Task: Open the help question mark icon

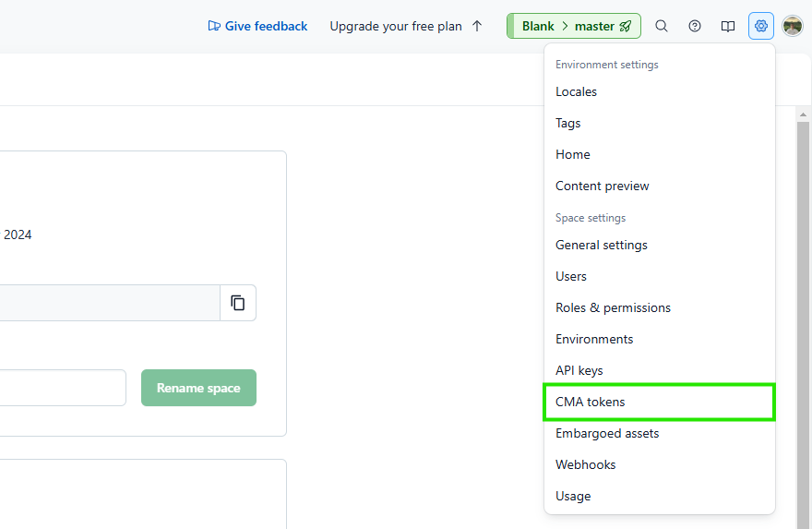Action: click(695, 26)
